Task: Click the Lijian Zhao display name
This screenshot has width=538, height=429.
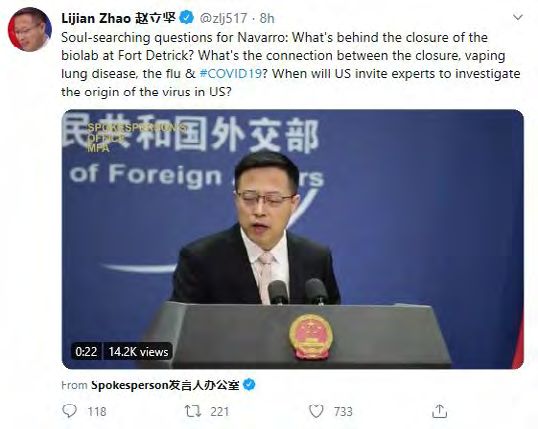Action: click(118, 18)
